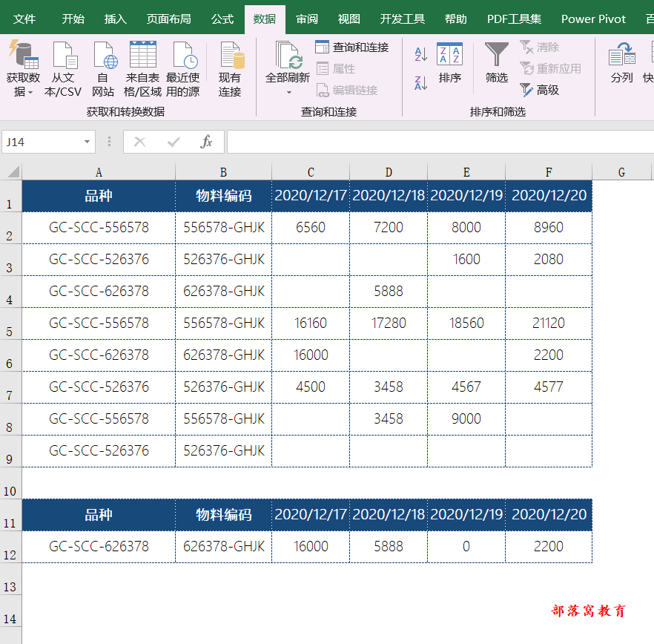Screen dimensions: 654x644
Task: Open 高级 (Advanced) filter
Action: (539, 91)
